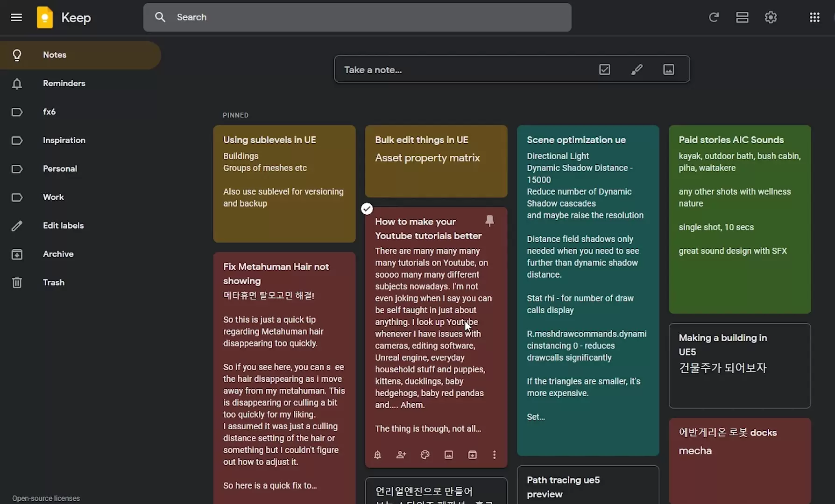Open the Google apps grid

pyautogui.click(x=814, y=17)
